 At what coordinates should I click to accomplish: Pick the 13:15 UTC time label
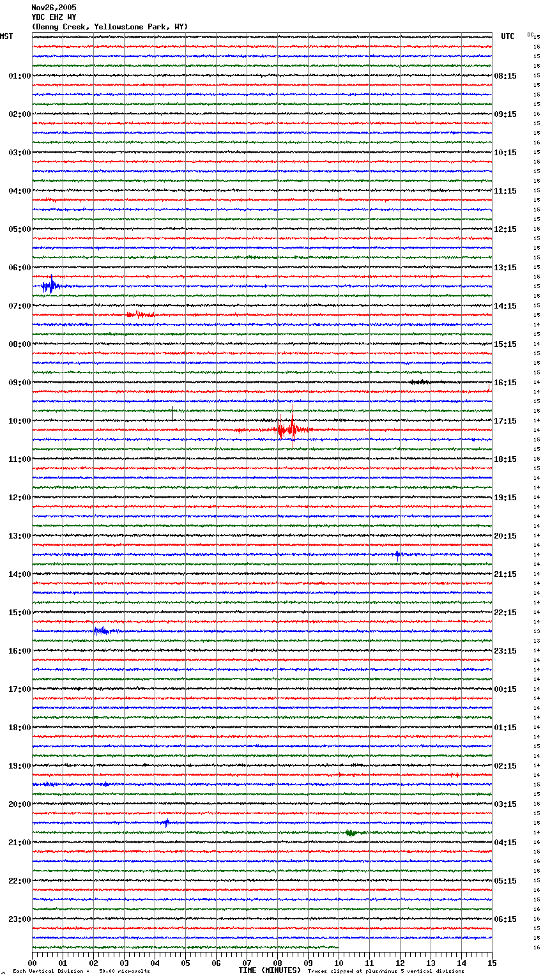point(505,268)
